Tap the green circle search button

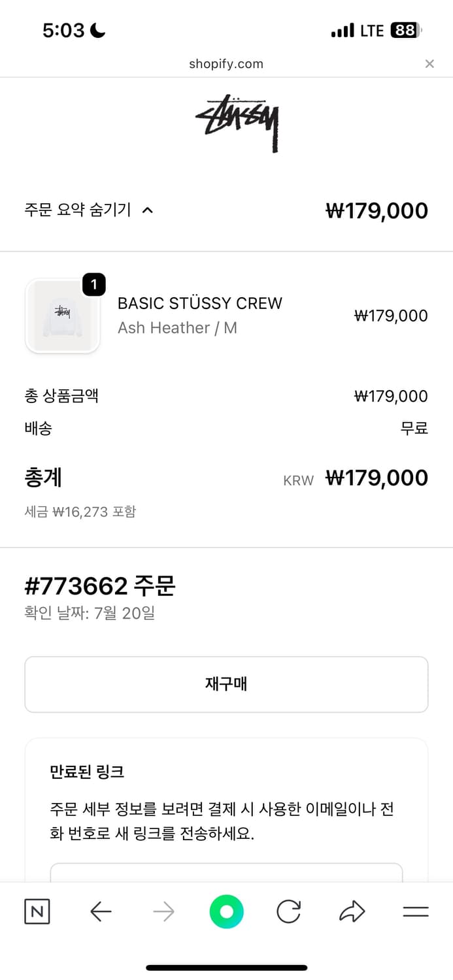(x=226, y=911)
